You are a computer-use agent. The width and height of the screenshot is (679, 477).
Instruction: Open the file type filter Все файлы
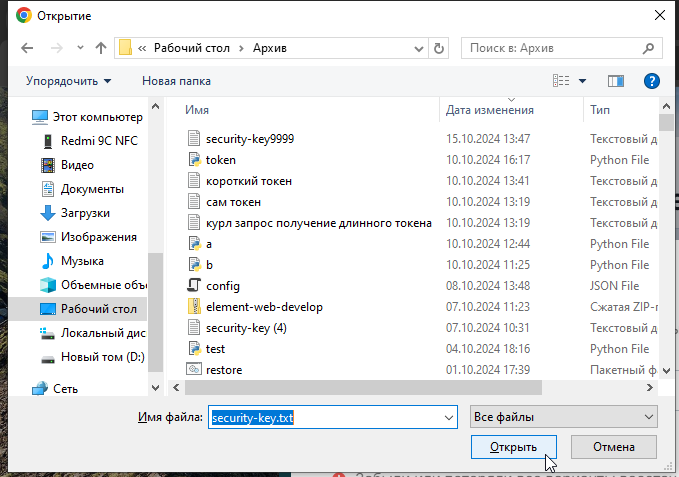[563, 417]
